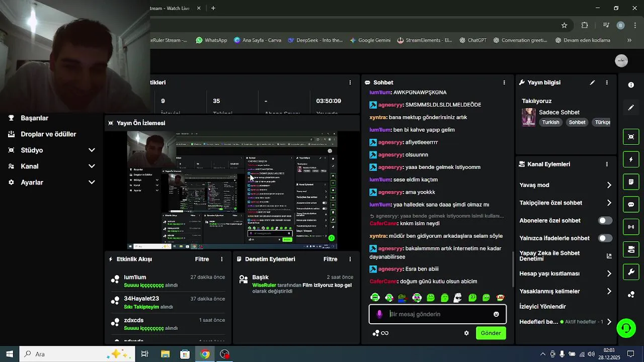
Task: Open Microsoft Store from the taskbar
Action: (185, 354)
